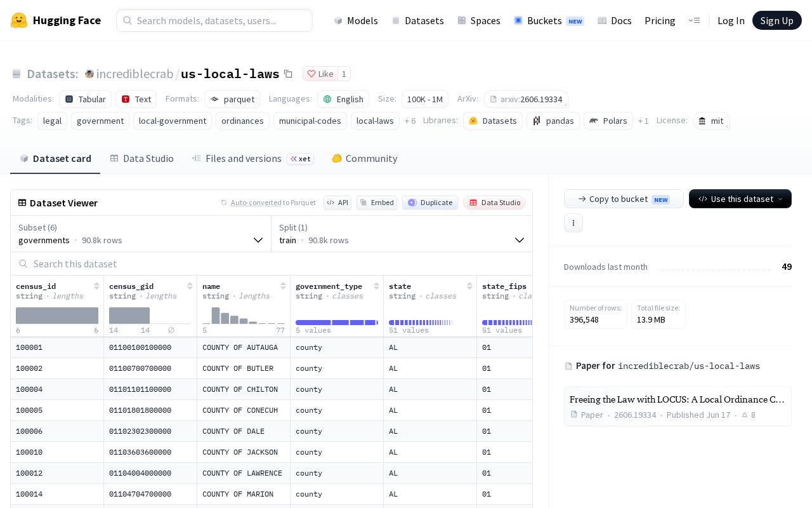Open the Files and versions tab
Viewport: 812px width, 508px height.
coord(252,158)
